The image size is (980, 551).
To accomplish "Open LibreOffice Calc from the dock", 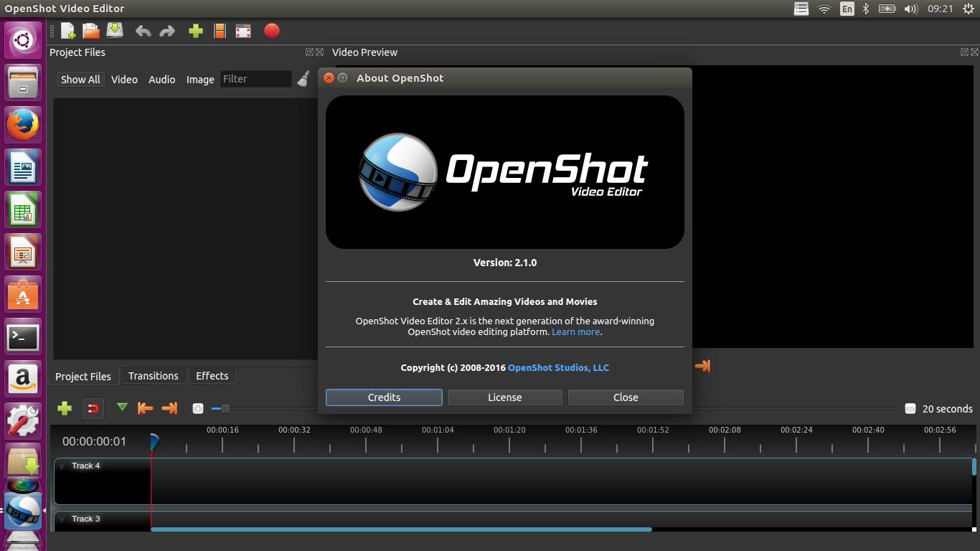I will 23,209.
